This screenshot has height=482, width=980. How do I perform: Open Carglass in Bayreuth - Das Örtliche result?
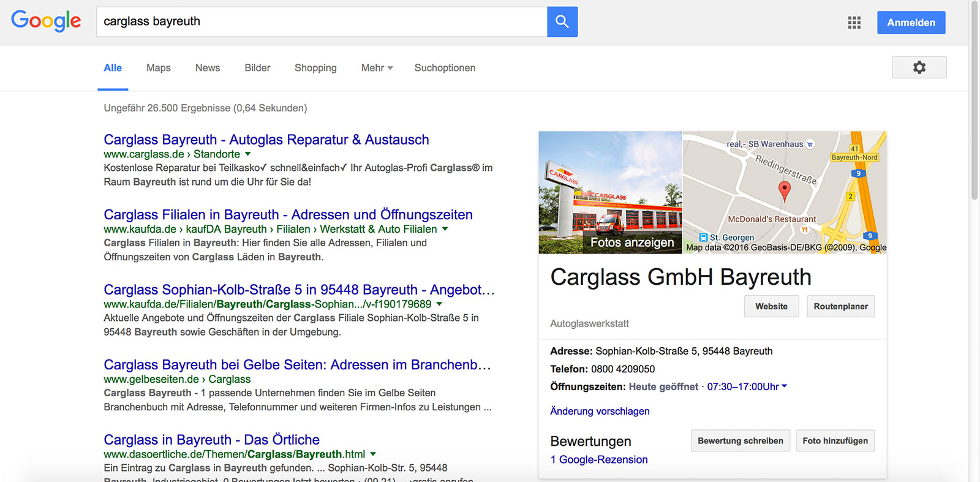click(211, 440)
